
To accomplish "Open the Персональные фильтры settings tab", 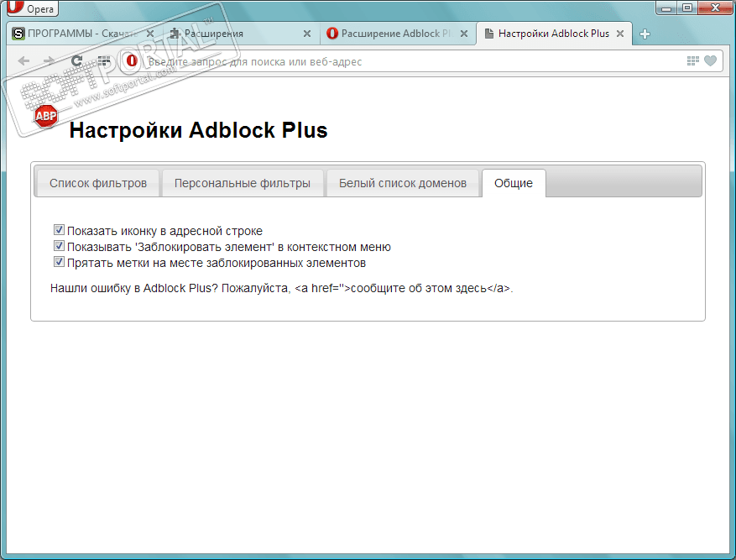I will pos(243,183).
